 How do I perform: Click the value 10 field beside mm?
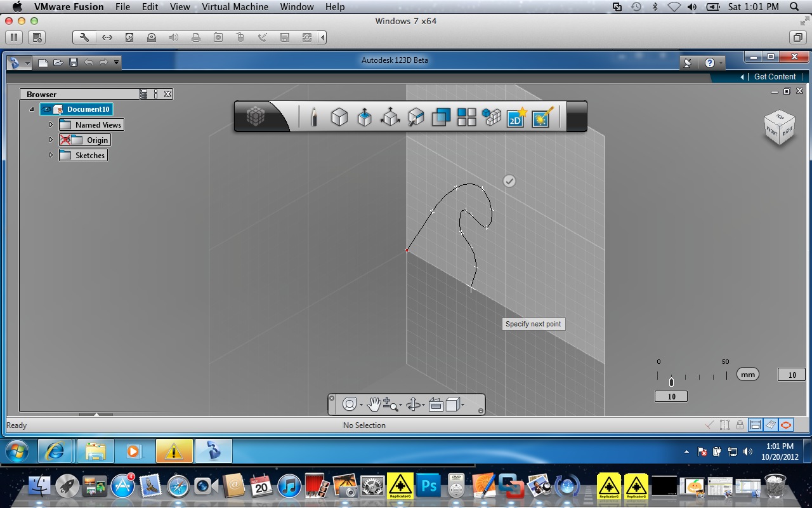click(x=792, y=375)
